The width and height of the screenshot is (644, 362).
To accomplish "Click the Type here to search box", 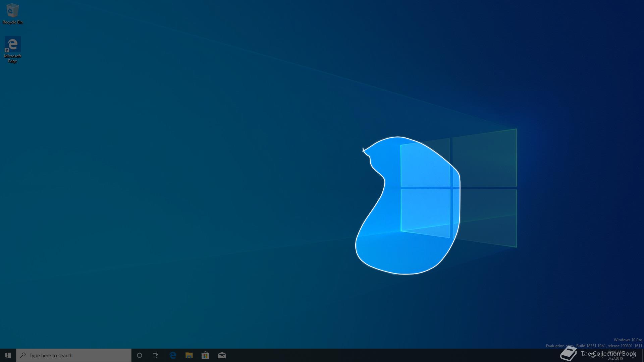I will point(74,355).
